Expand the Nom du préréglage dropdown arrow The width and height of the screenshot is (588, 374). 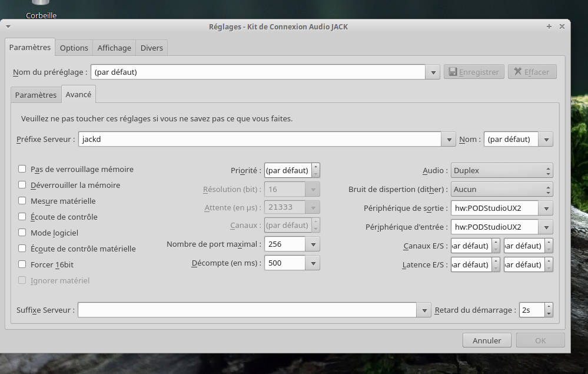pyautogui.click(x=433, y=72)
